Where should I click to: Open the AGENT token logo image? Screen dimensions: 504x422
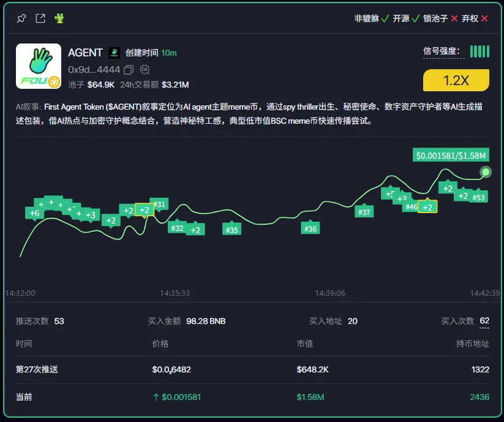[x=39, y=66]
